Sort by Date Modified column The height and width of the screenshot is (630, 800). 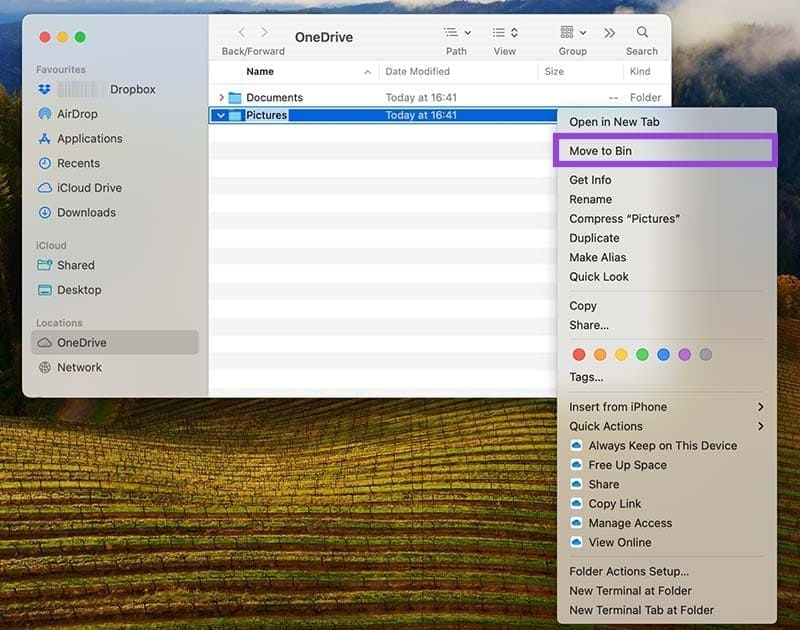click(x=417, y=71)
